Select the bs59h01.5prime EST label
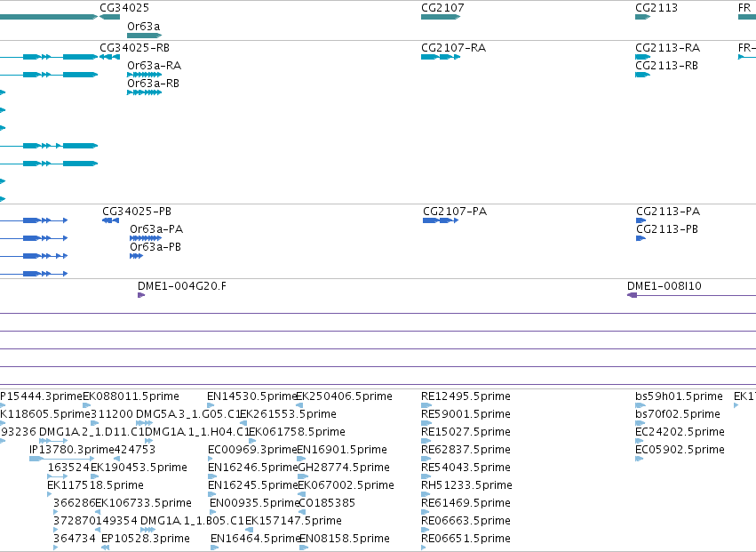This screenshot has width=756, height=552. click(x=679, y=396)
